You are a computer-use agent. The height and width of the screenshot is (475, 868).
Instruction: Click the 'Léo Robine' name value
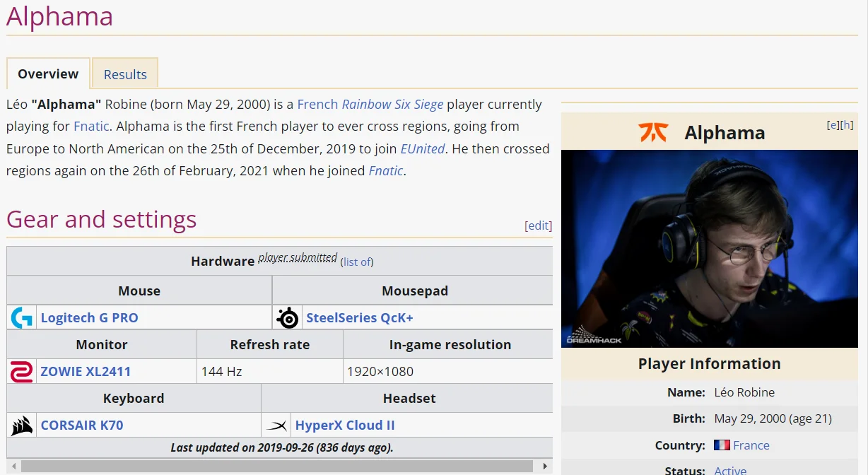[744, 392]
